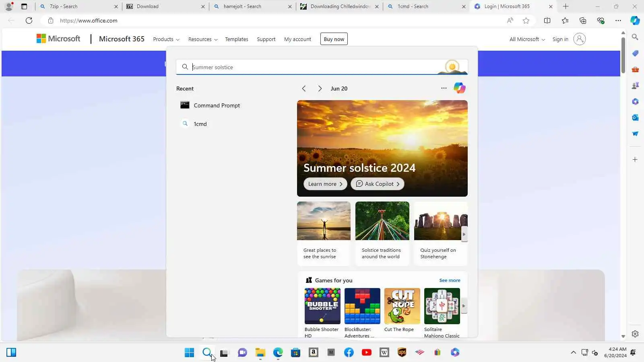Open the Games chess icon in Edge sidebar

tap(635, 85)
